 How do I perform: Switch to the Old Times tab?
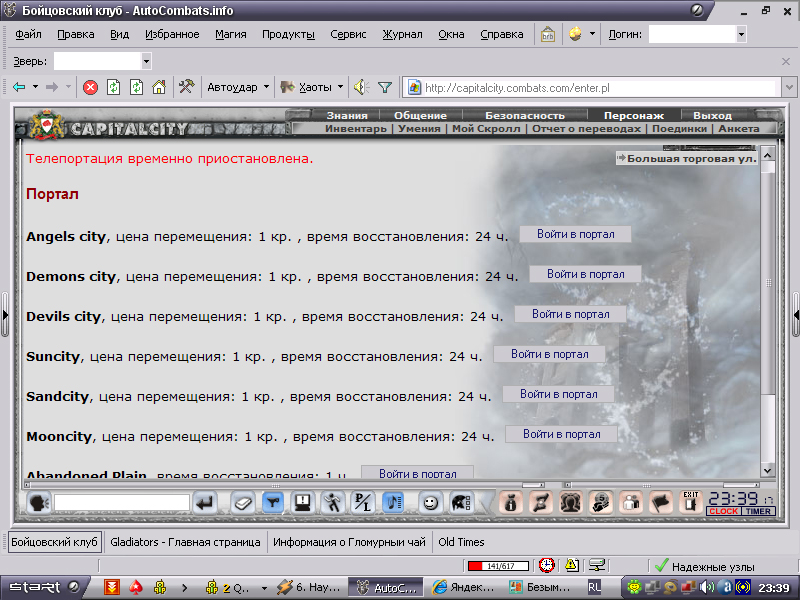click(461, 542)
